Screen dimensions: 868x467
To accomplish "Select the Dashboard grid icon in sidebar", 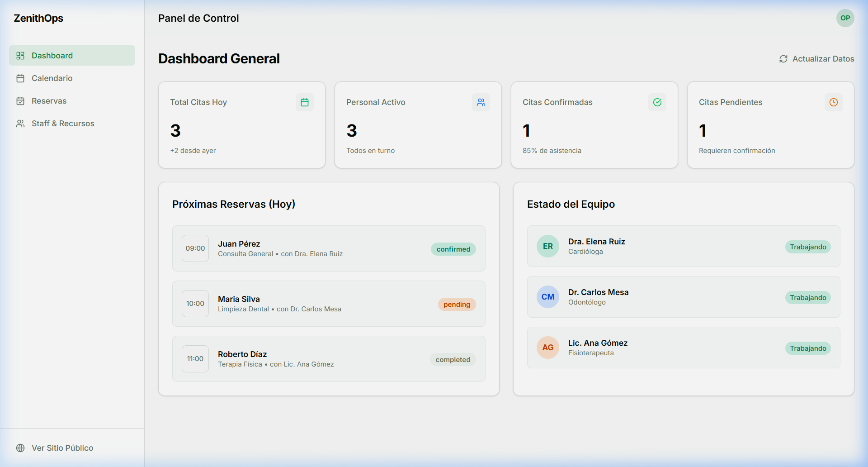I will 20,55.
